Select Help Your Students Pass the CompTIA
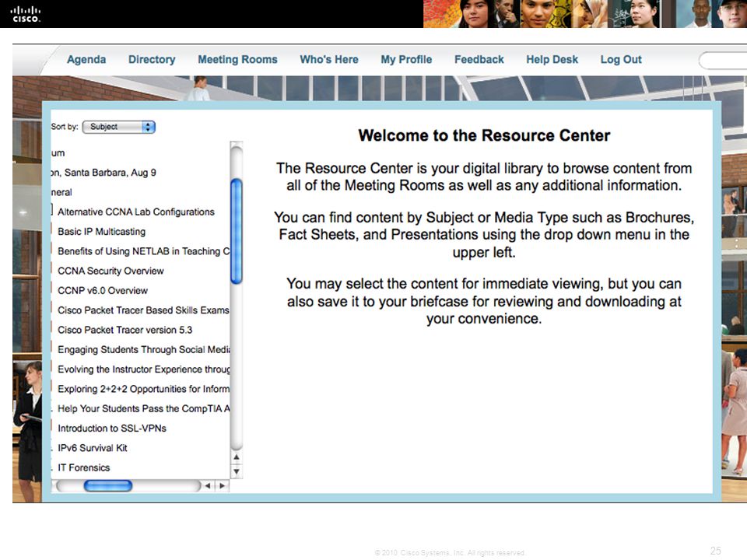This screenshot has width=747, height=560. pos(143,408)
